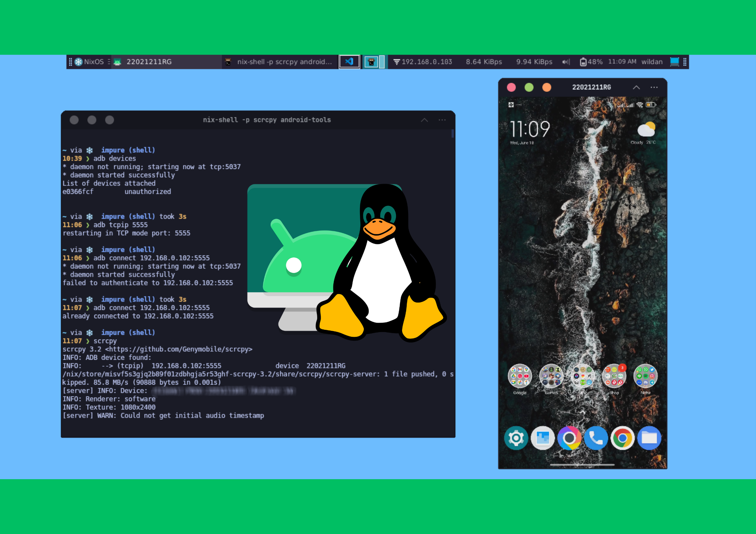This screenshot has width=756, height=534.
Task: Open the Gallery app next to Settings
Action: pos(543,438)
